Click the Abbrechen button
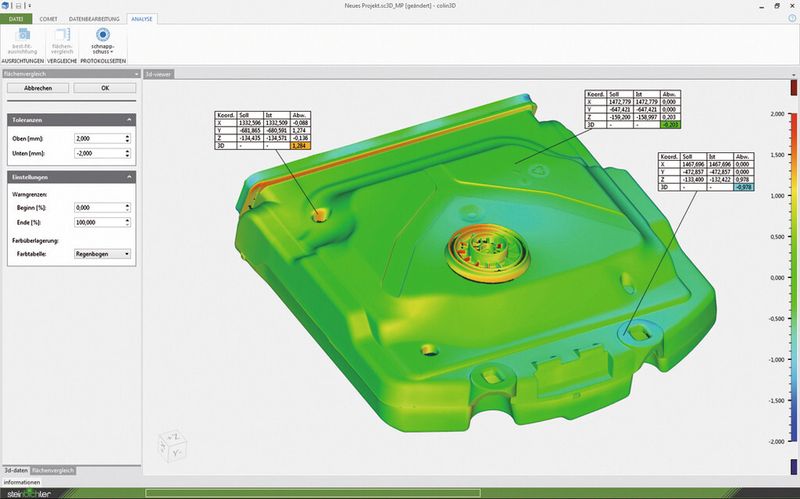The width and height of the screenshot is (800, 499). [38, 88]
